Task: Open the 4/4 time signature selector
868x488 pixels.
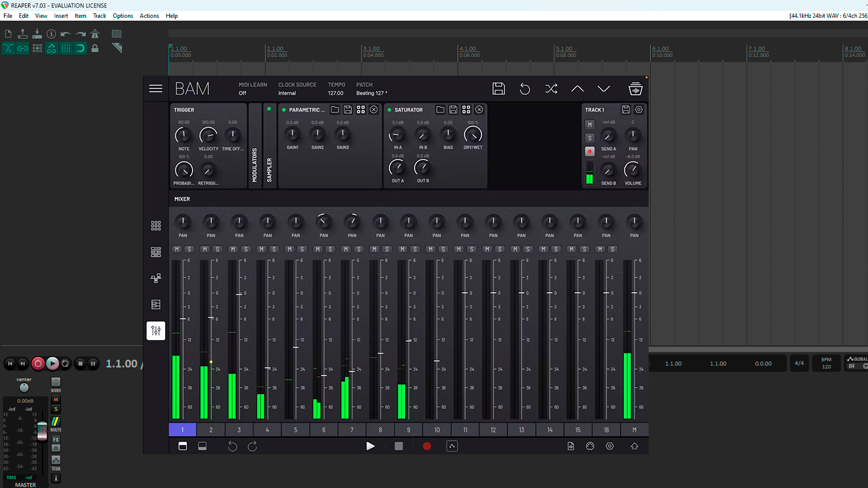Action: point(799,363)
